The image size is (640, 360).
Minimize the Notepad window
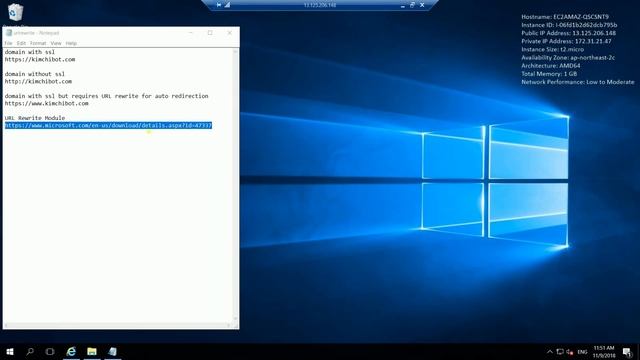[x=191, y=33]
